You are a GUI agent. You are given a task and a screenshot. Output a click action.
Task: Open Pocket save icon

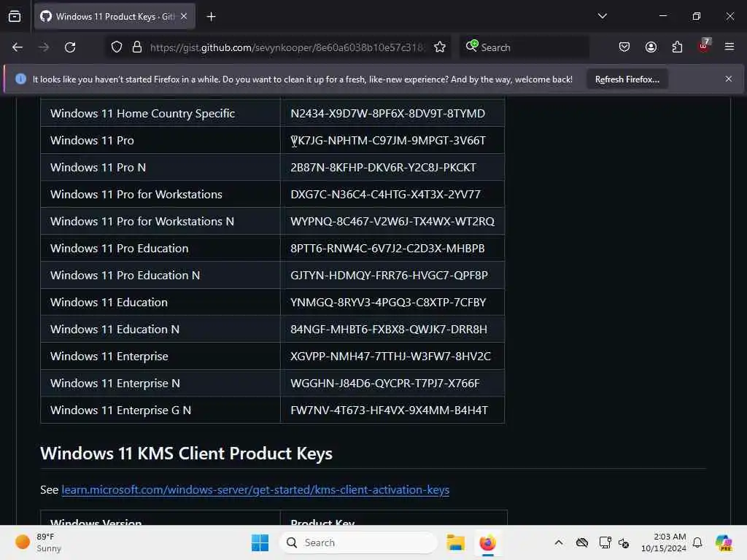click(624, 47)
